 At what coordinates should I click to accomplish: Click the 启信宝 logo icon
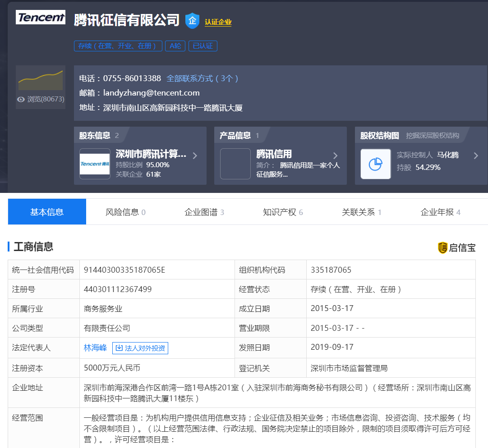442,247
